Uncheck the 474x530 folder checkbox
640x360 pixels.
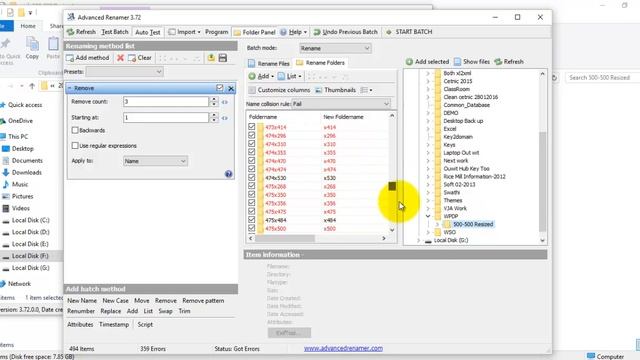tap(251, 178)
